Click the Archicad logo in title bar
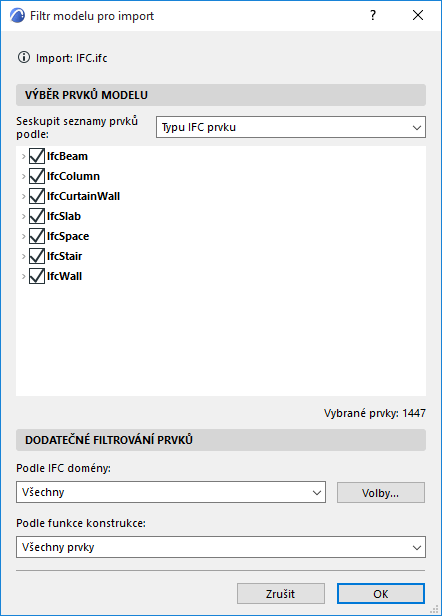This screenshot has height=616, width=442. [17, 16]
